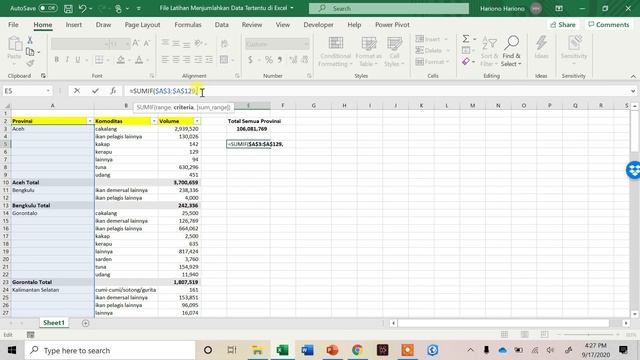The image size is (640, 360).
Task: Click the Fill down icon
Action: [466, 50]
